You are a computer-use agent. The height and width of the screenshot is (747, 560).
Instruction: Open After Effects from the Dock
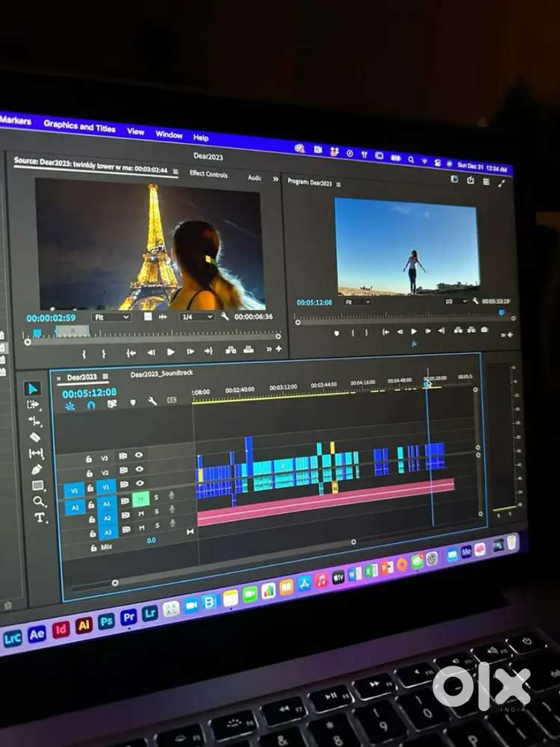coord(36,635)
